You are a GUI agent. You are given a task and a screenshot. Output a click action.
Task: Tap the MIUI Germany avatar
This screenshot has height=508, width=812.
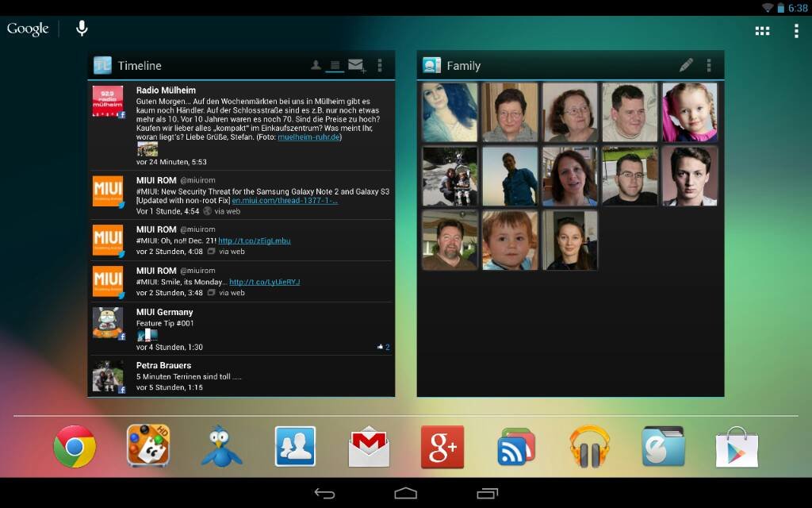[x=108, y=323]
